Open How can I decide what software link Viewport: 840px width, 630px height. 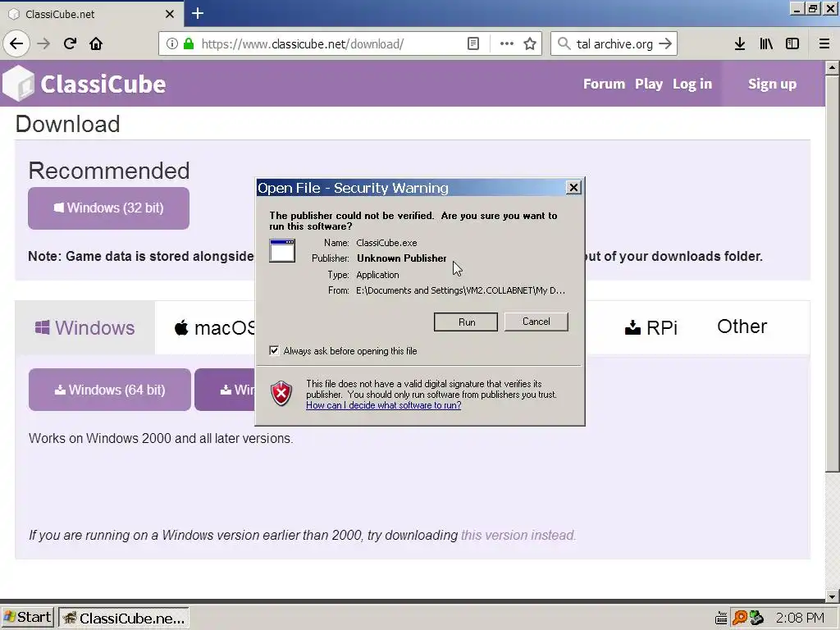click(x=384, y=405)
